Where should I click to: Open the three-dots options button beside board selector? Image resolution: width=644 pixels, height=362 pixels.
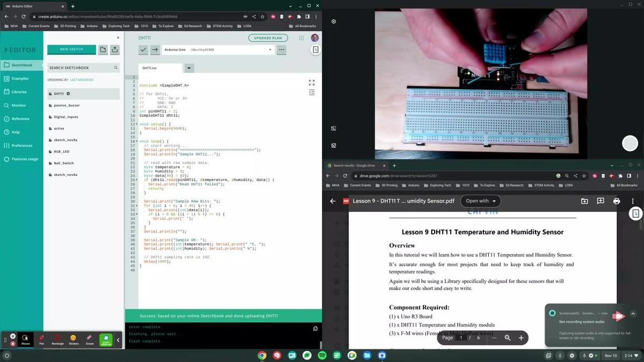pyautogui.click(x=281, y=49)
